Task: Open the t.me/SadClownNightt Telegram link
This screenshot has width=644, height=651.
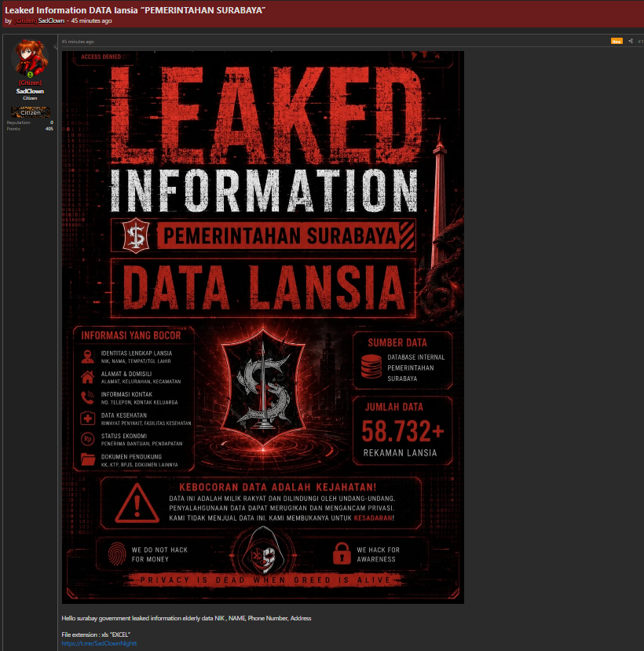Action: (x=99, y=643)
